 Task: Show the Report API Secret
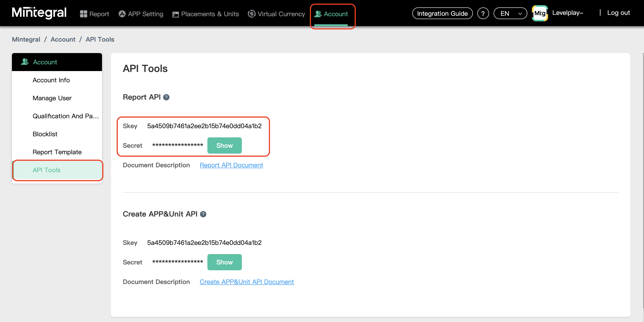pyautogui.click(x=224, y=145)
